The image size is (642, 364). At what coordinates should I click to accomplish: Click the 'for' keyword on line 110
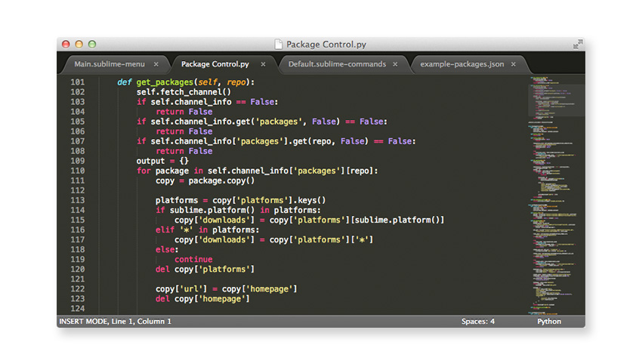point(144,171)
